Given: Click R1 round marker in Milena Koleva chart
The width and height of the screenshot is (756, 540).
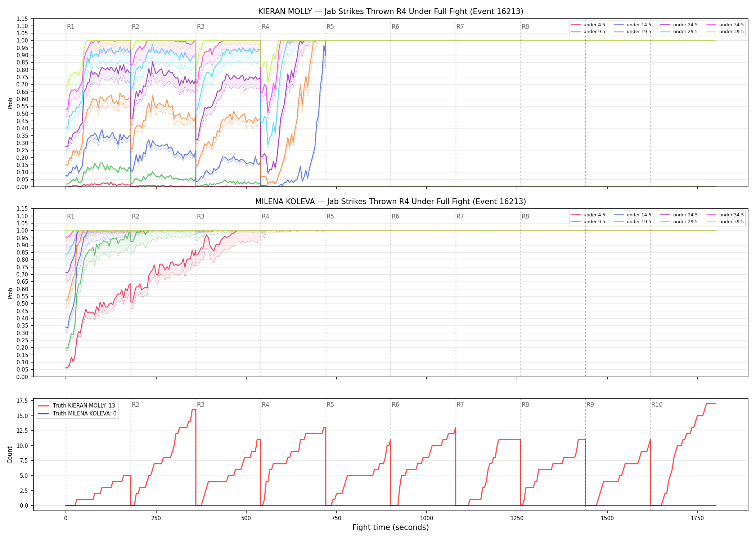Looking at the screenshot, I should 71,216.
